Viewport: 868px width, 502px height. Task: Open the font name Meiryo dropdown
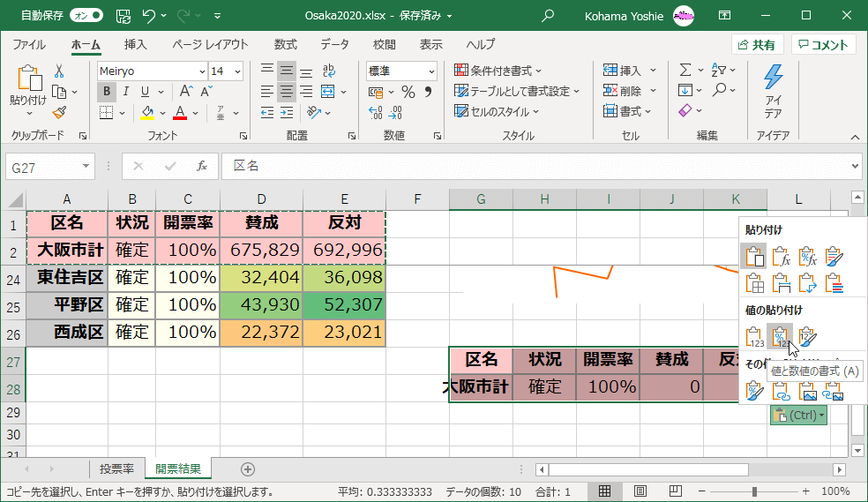(x=202, y=71)
